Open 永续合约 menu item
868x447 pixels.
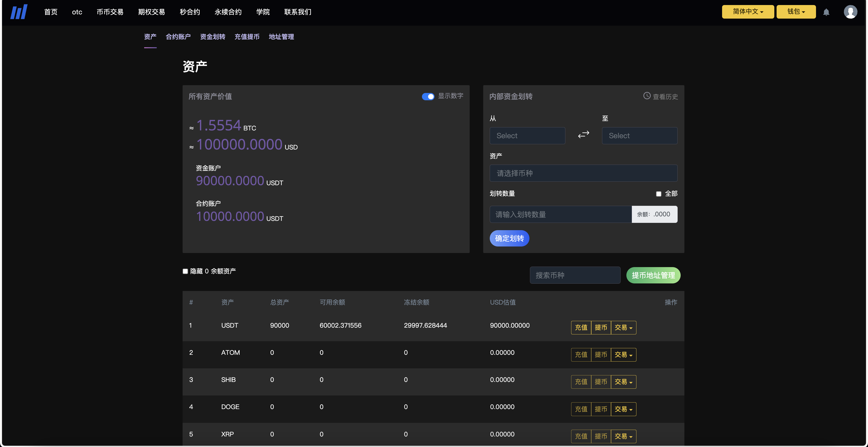228,12
